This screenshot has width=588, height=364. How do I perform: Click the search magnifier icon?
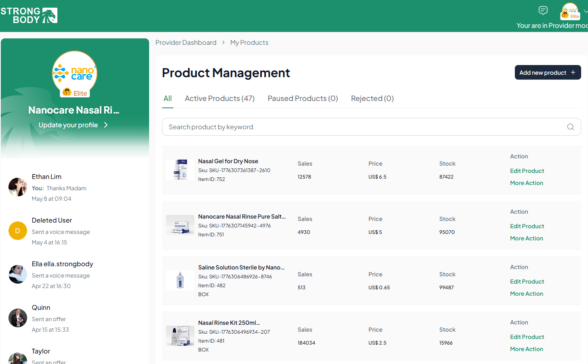click(570, 127)
